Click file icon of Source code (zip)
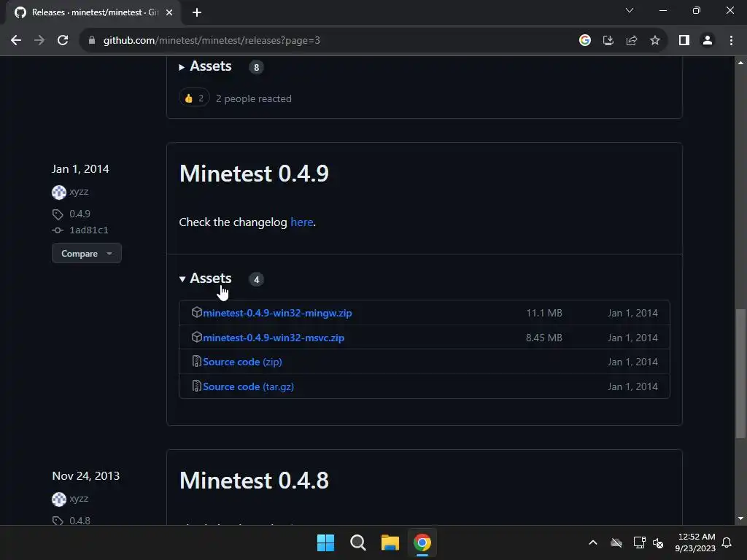This screenshot has width=747, height=560. (x=196, y=362)
